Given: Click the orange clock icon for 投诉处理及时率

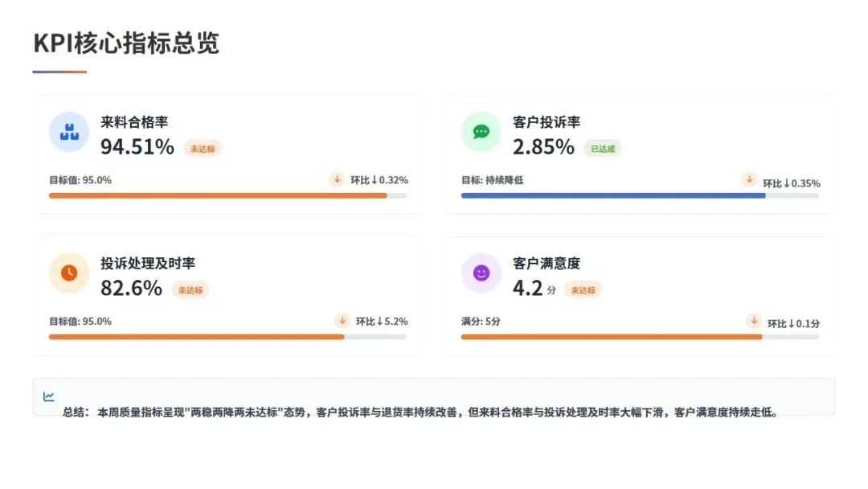Looking at the screenshot, I should (x=69, y=273).
